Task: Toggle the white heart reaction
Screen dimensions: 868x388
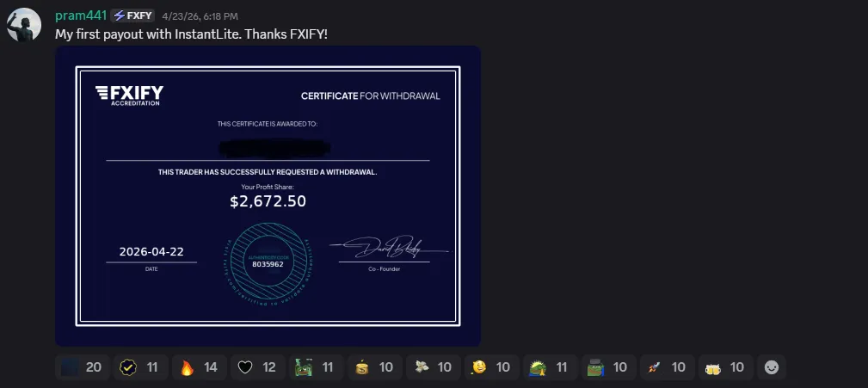Action: coord(258,367)
